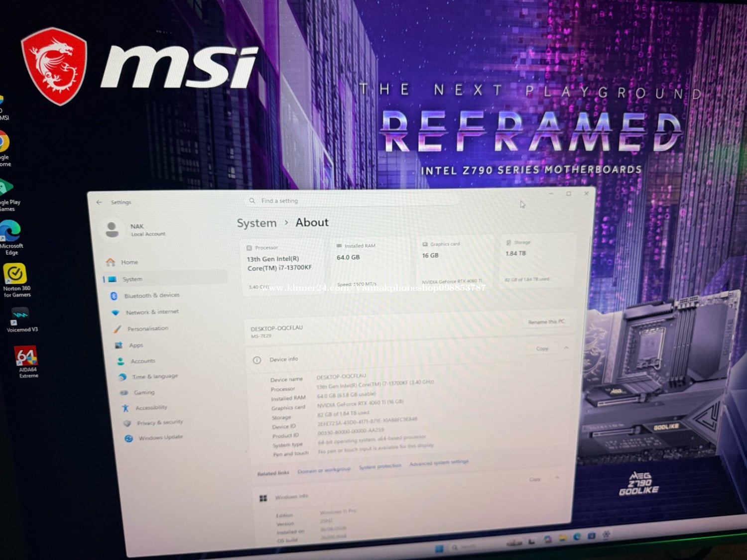This screenshot has width=747, height=560.
Task: Collapse the Windows info section
Action: 557,478
